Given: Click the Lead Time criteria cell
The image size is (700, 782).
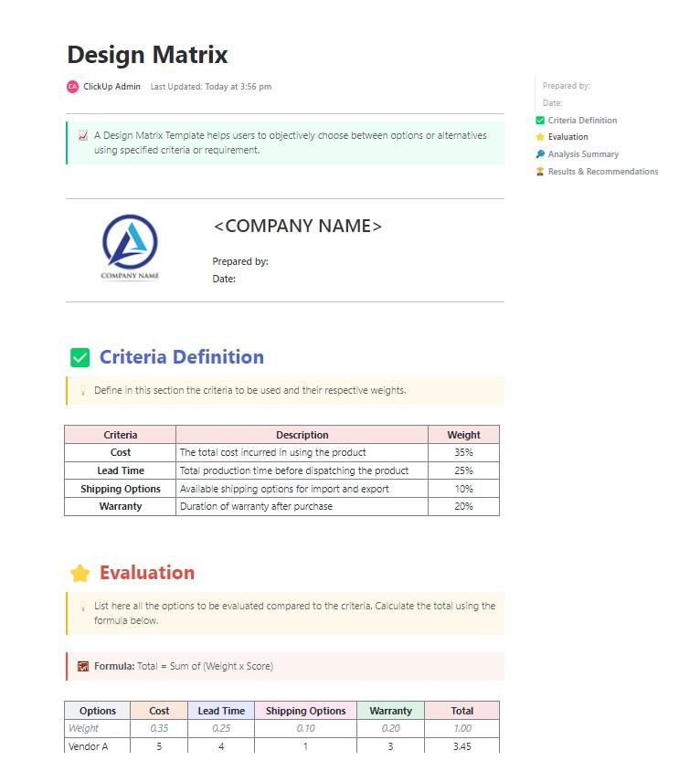Looking at the screenshot, I should tap(121, 470).
